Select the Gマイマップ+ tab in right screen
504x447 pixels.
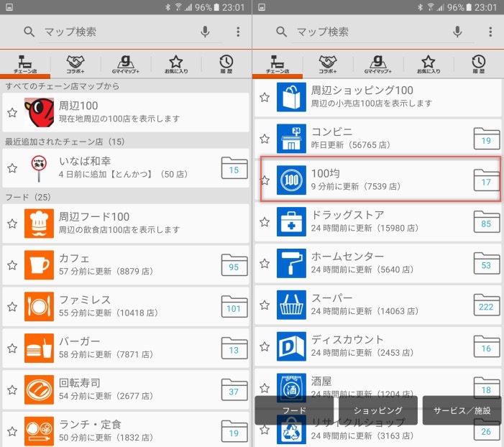[378, 64]
